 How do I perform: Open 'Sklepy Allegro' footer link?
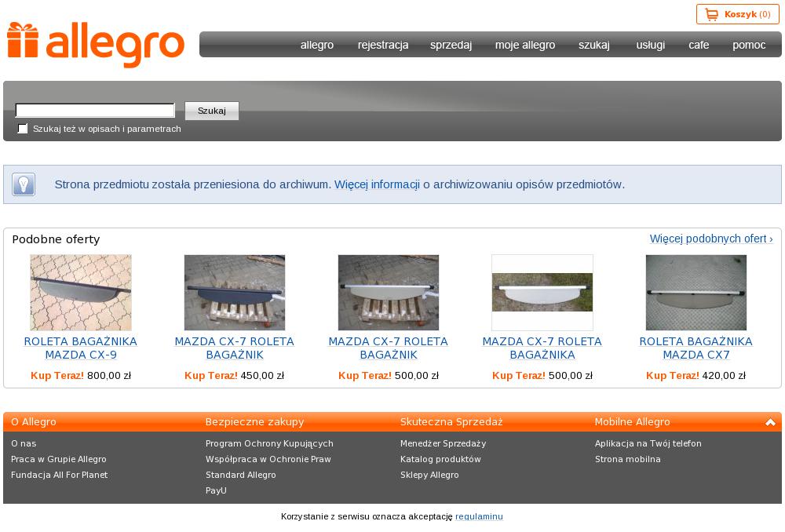point(429,475)
